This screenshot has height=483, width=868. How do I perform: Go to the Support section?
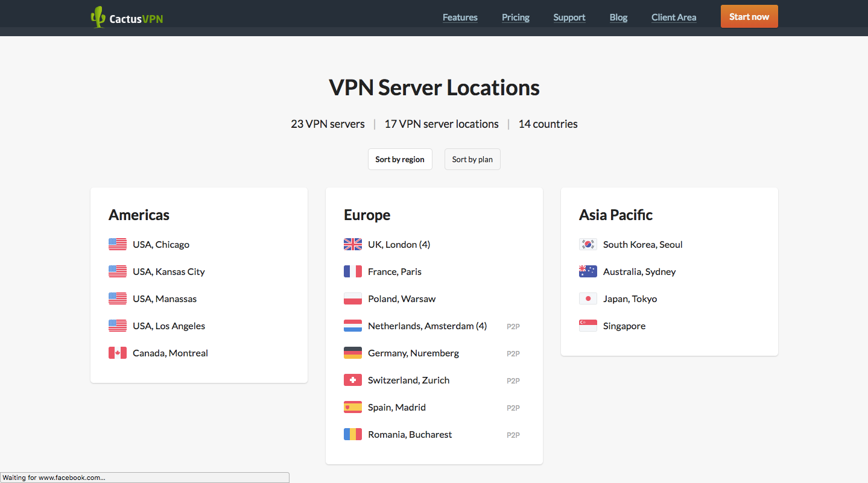click(x=569, y=17)
